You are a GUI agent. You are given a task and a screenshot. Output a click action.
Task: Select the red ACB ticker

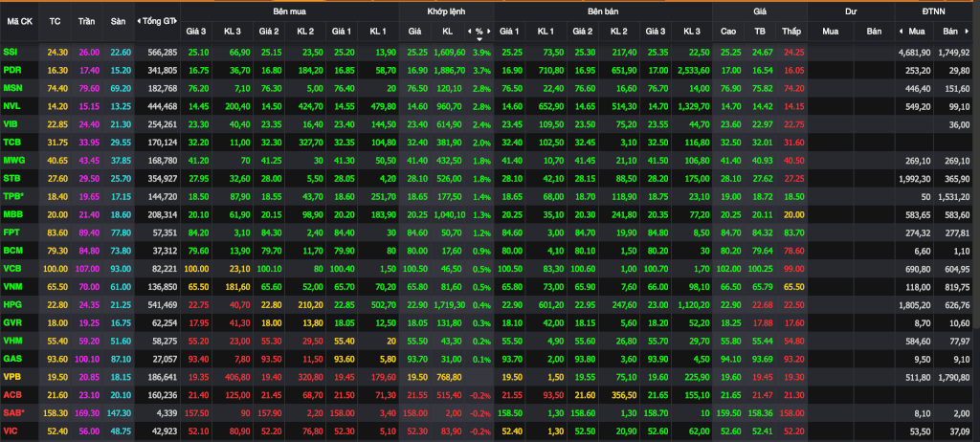click(11, 395)
